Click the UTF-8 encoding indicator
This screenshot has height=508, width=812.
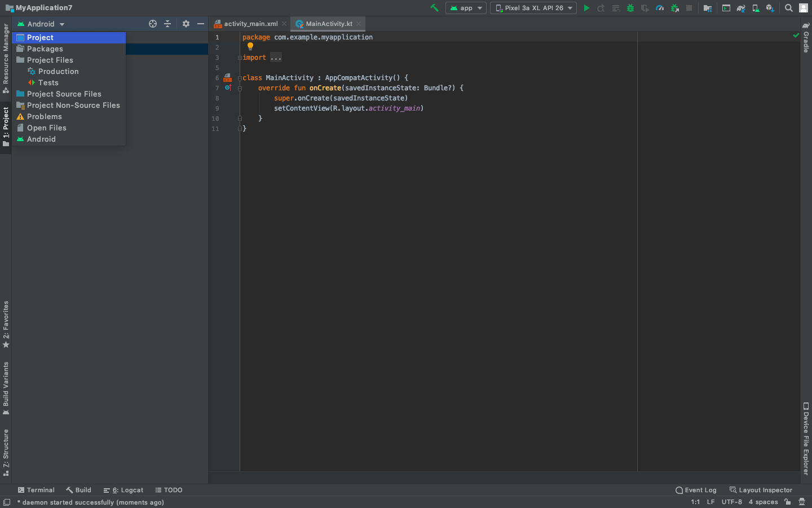[731, 502]
